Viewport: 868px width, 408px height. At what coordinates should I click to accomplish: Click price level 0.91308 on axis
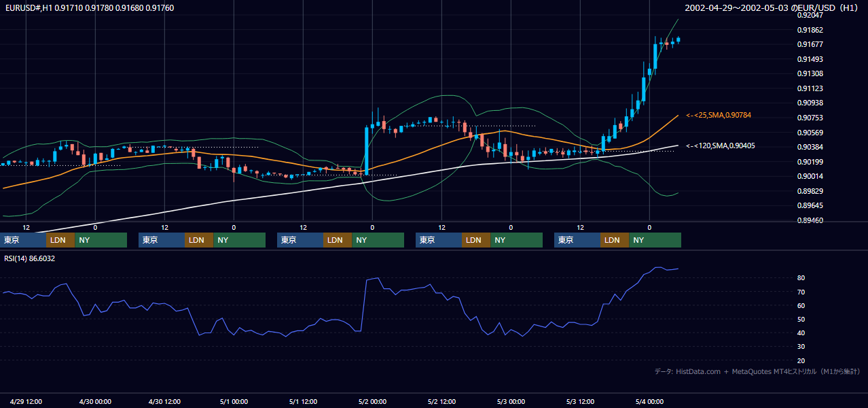(810, 73)
